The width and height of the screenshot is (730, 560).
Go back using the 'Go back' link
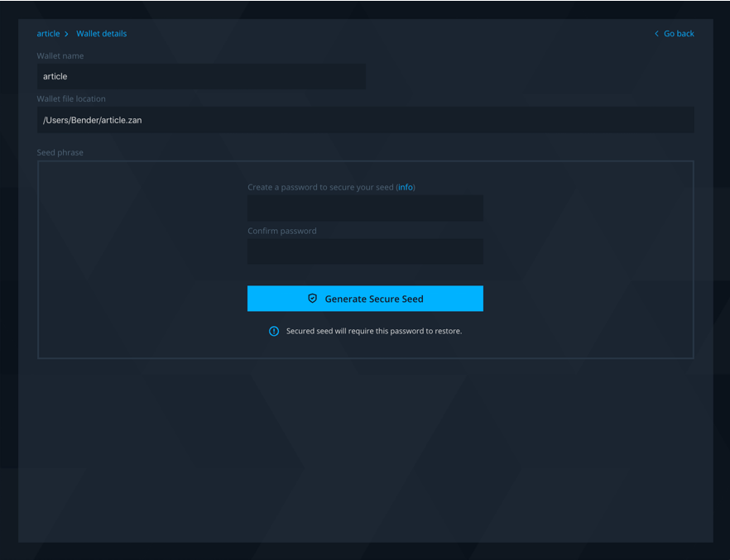point(679,33)
